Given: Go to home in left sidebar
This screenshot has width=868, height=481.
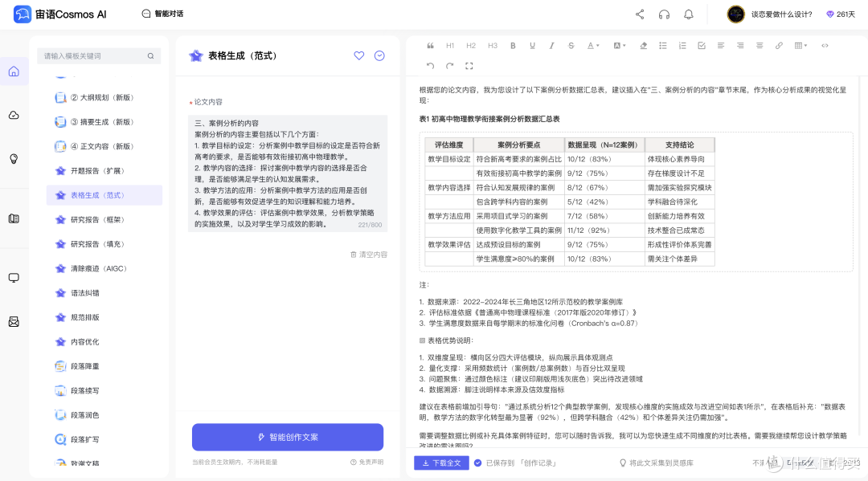Looking at the screenshot, I should (x=14, y=71).
